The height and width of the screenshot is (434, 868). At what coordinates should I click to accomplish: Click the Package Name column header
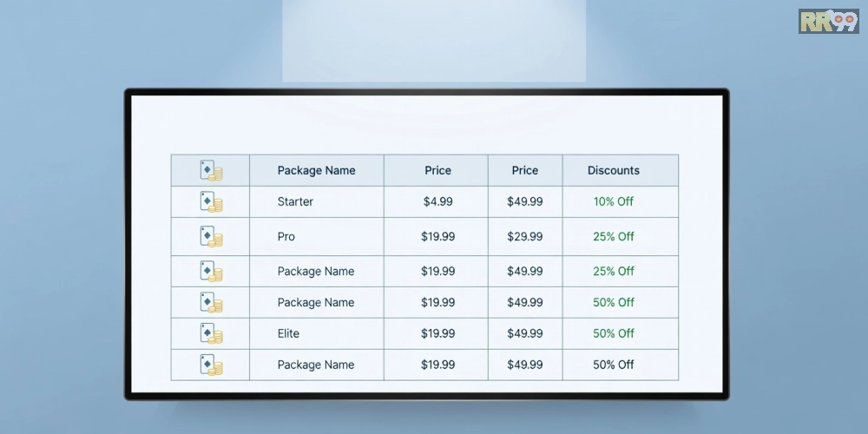pos(316,170)
